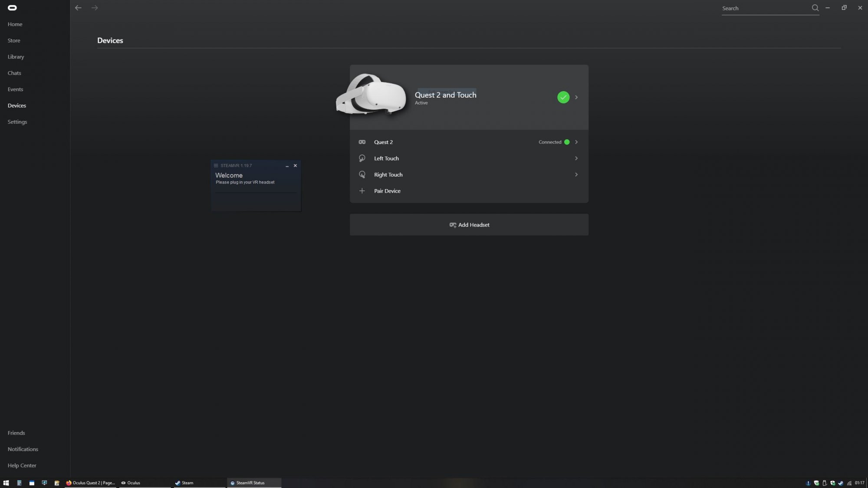868x488 pixels.
Task: Click the Right Touch controller icon
Action: 362,175
